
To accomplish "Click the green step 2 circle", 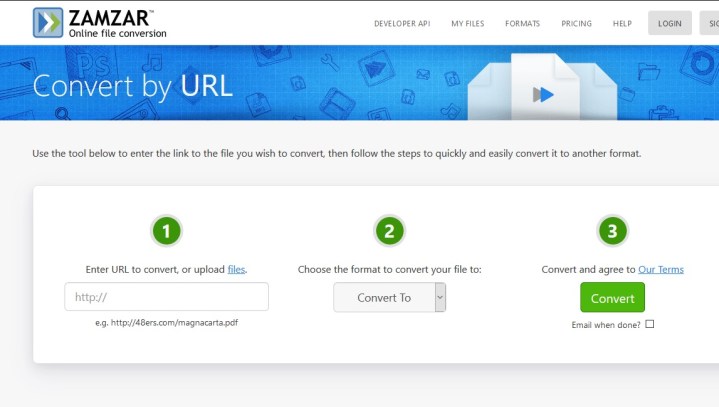I will point(389,231).
